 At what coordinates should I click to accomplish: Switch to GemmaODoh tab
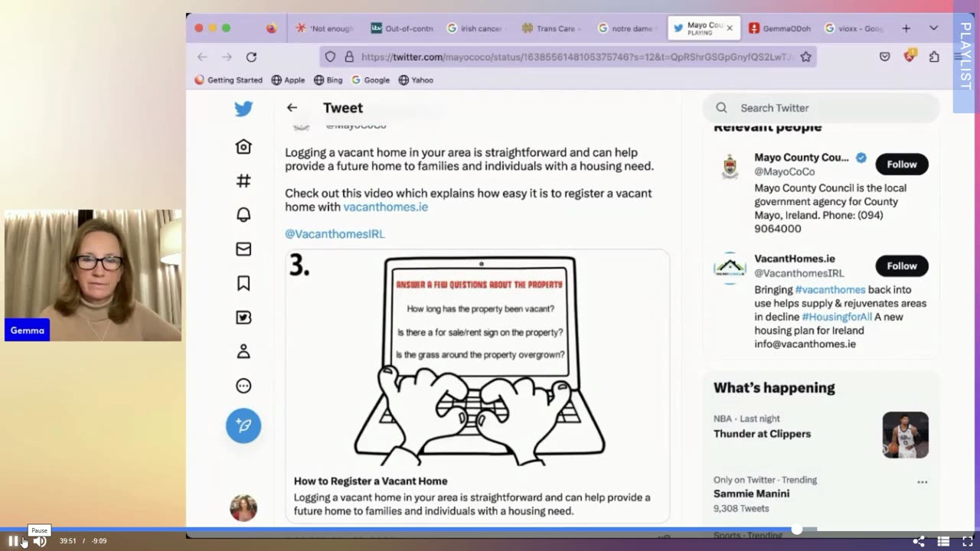coord(779,28)
